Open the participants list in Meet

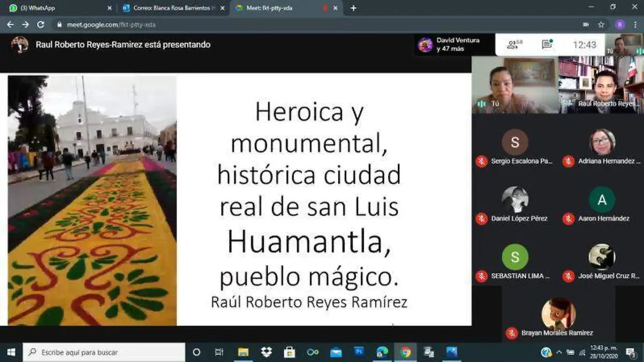click(514, 45)
